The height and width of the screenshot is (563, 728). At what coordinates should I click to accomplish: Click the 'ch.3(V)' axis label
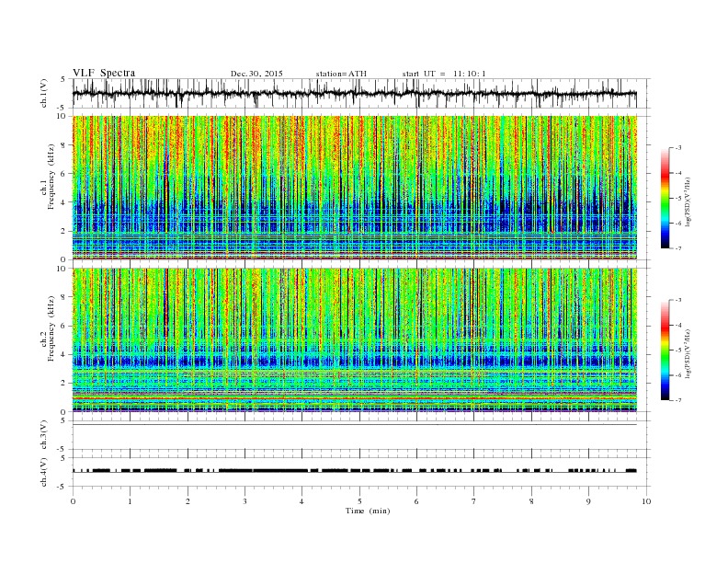[44, 435]
